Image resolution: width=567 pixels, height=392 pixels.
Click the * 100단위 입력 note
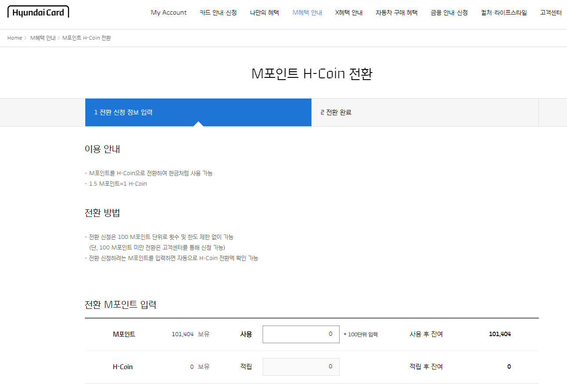pyautogui.click(x=361, y=334)
